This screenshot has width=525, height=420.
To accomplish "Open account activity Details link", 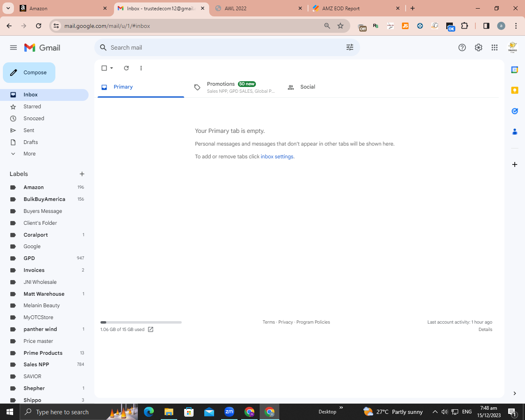I will [485, 330].
